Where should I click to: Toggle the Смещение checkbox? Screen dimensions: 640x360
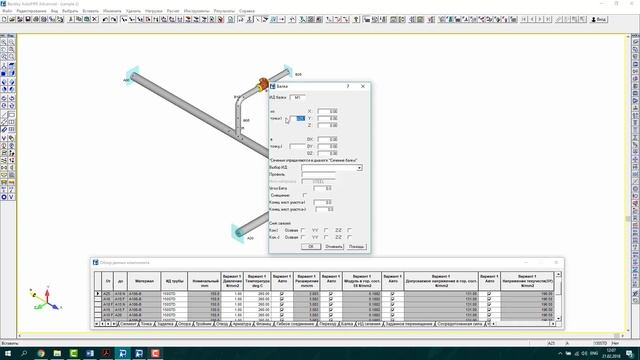click(x=305, y=195)
